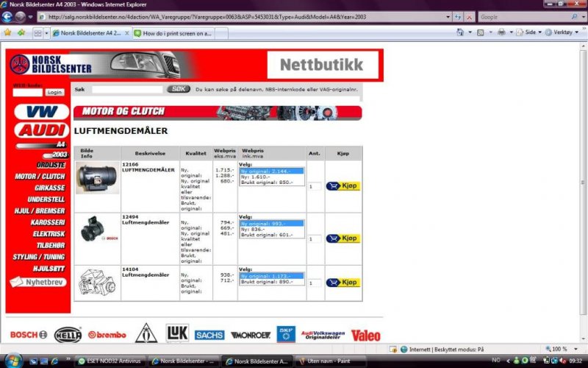
Task: Click Kjøp button for part 12166
Action: [x=343, y=186]
